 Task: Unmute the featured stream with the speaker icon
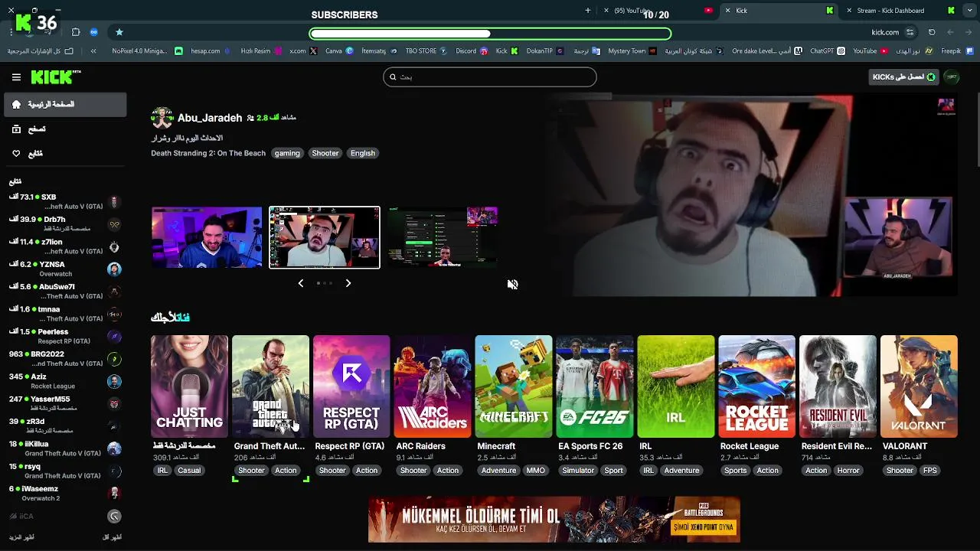512,284
